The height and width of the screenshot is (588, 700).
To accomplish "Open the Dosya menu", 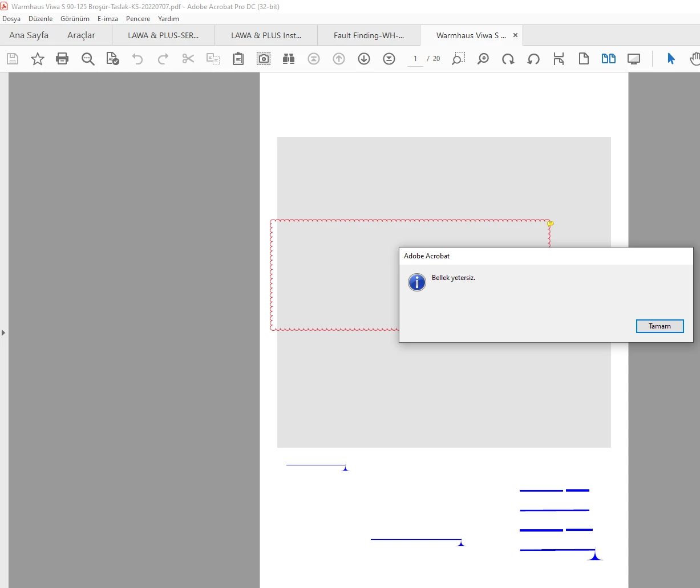I will [x=11, y=19].
